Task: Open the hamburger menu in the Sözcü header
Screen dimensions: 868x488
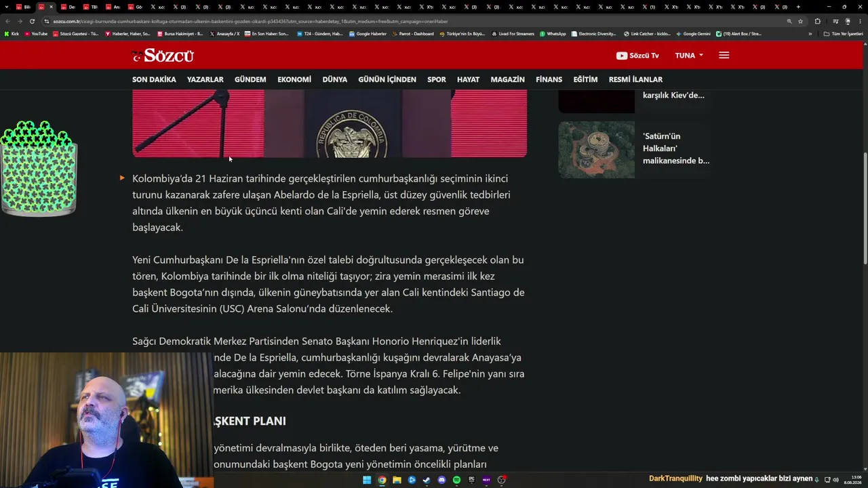Action: [x=724, y=56]
